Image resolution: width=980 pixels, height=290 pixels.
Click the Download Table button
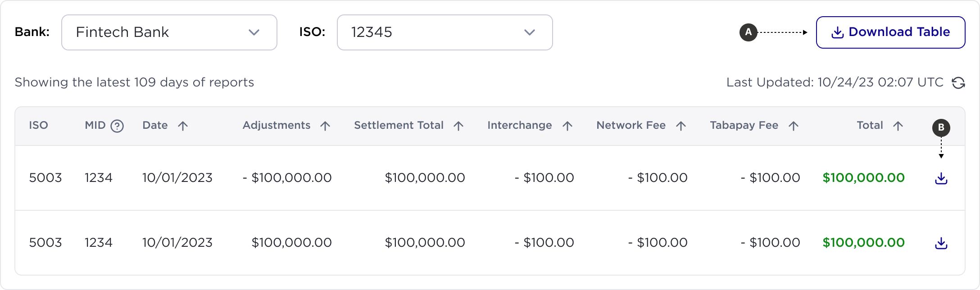[890, 32]
